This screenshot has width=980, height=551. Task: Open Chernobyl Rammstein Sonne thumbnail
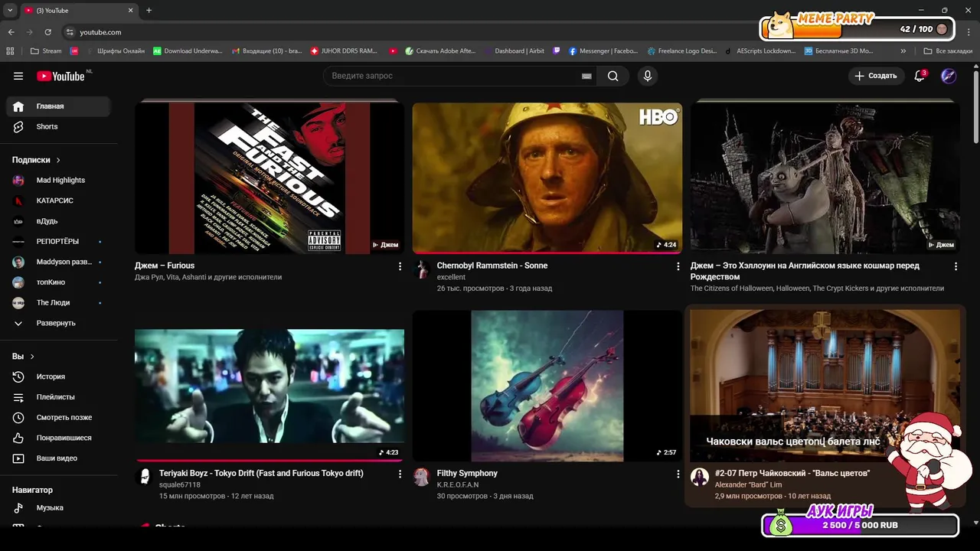tap(547, 178)
